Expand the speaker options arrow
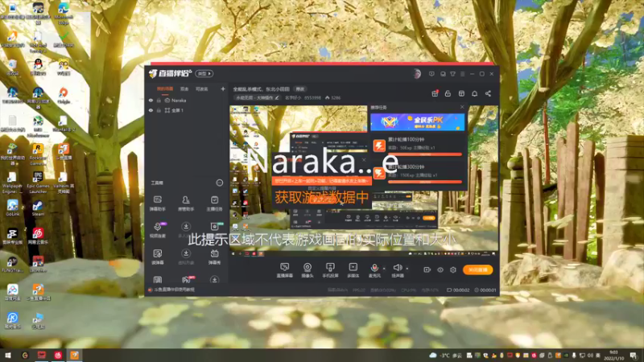The height and width of the screenshot is (362, 644). (x=407, y=269)
